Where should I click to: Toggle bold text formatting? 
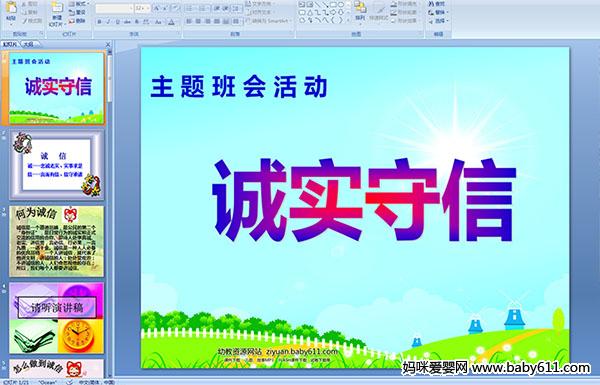tap(99, 22)
